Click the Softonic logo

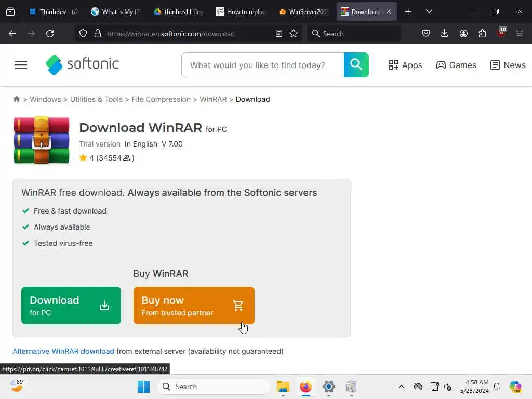pyautogui.click(x=83, y=64)
